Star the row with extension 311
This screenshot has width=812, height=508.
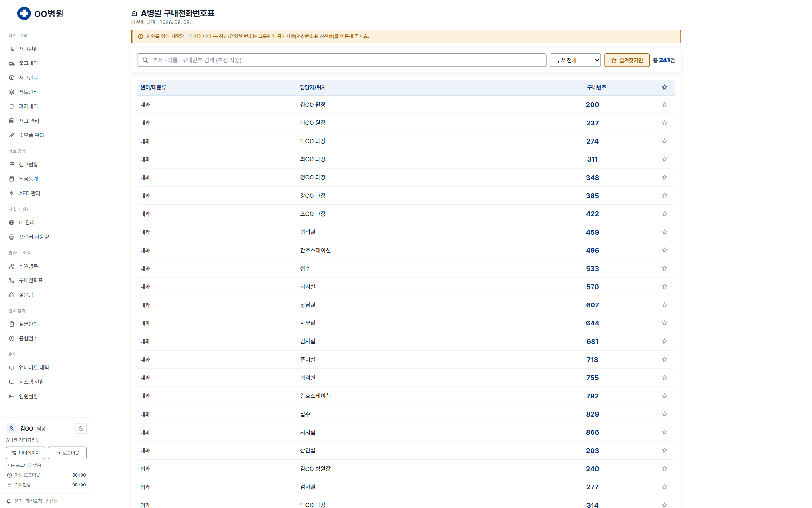pyautogui.click(x=665, y=159)
